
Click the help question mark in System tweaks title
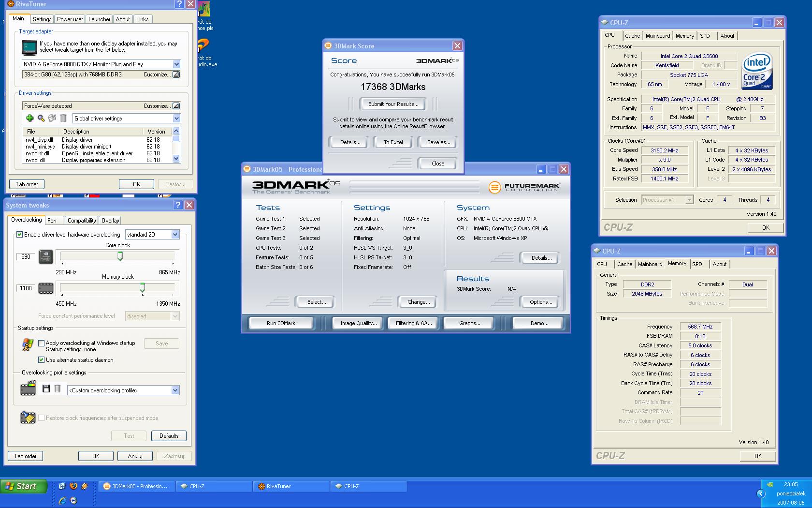click(178, 205)
